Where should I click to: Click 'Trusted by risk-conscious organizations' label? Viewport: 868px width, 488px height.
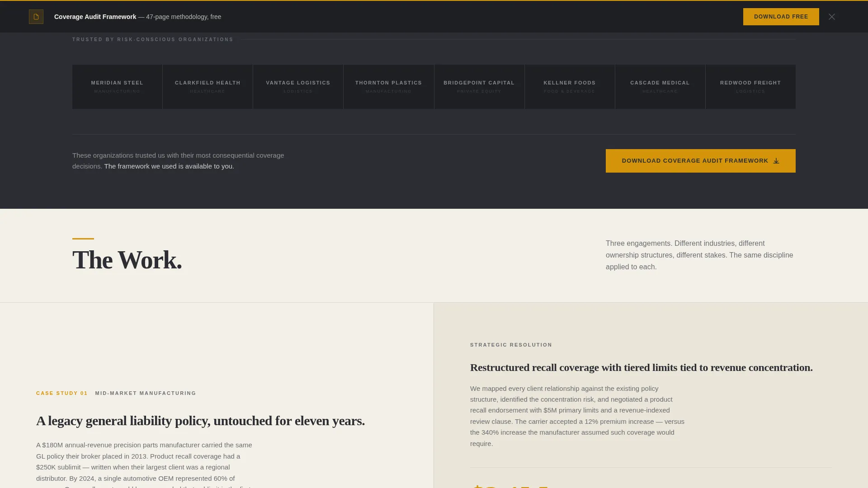coord(153,40)
